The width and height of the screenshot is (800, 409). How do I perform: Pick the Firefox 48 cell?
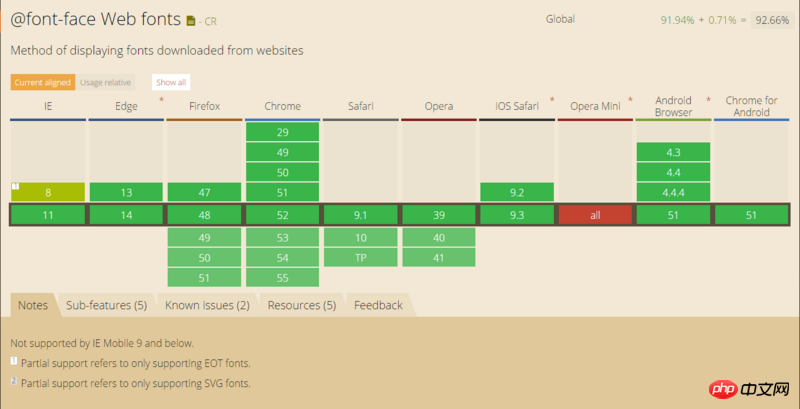pos(205,215)
